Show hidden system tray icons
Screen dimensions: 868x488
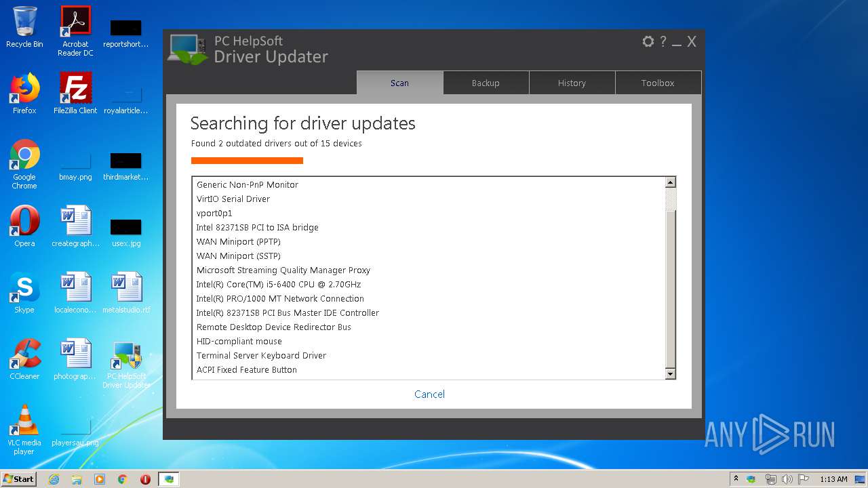tap(736, 479)
